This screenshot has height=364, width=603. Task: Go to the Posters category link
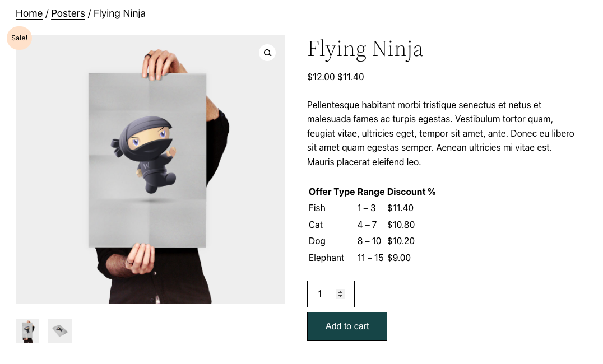(x=68, y=13)
